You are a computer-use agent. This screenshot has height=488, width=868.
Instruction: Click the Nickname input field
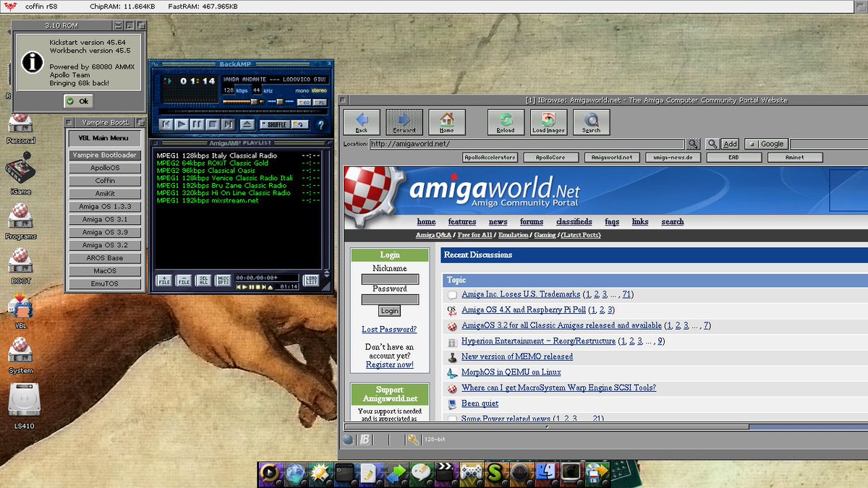tap(390, 279)
